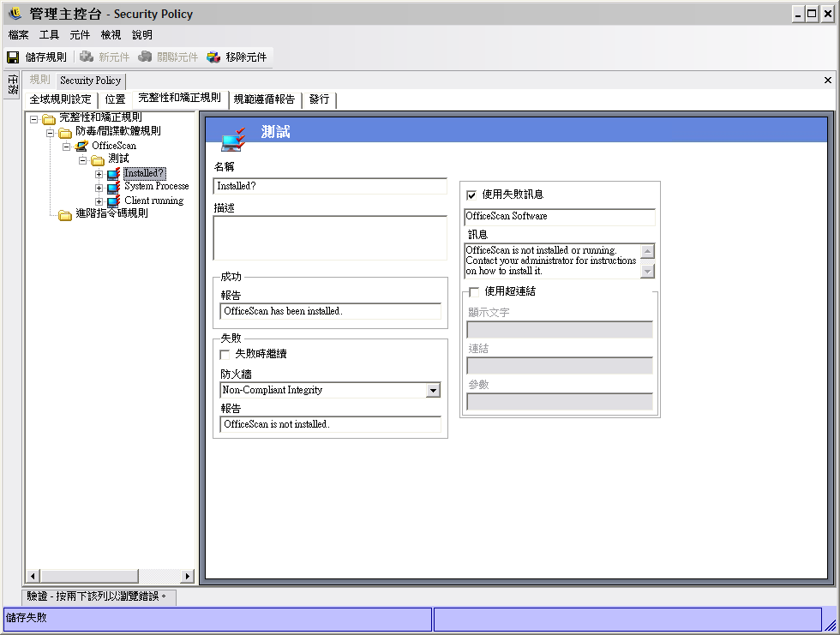
Task: Uncheck 使用失敗訊息 checkbox
Action: point(471,195)
